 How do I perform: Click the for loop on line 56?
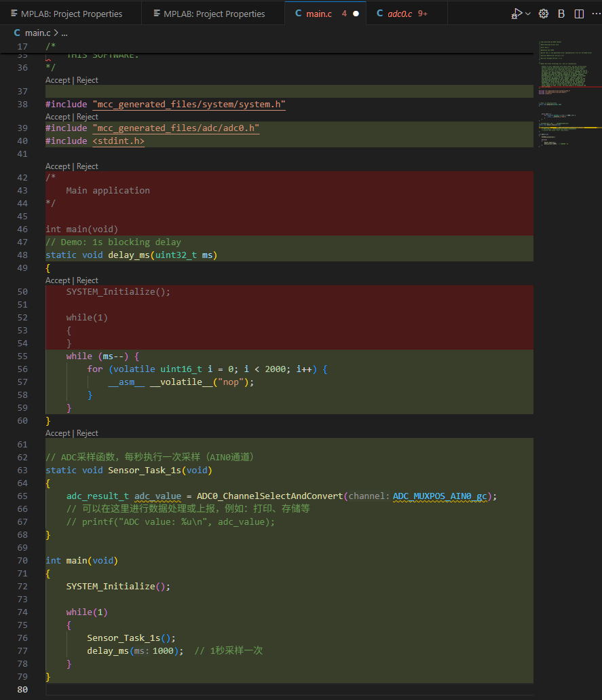tap(207, 369)
